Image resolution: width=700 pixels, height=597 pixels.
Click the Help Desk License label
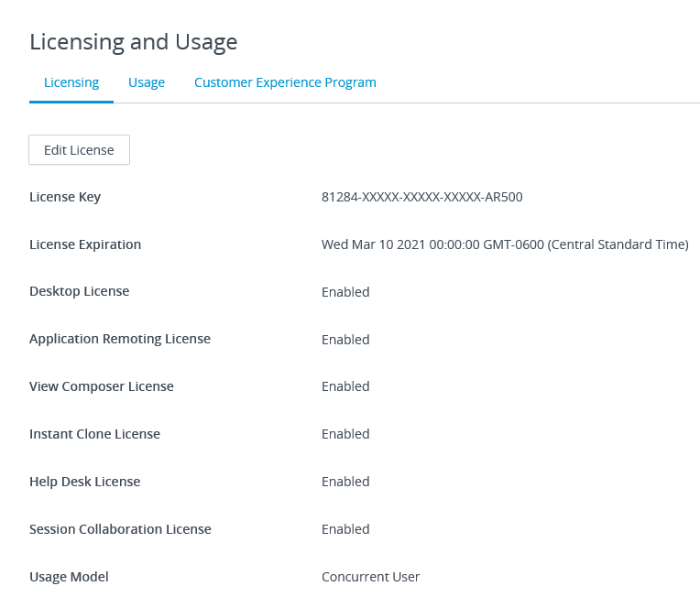pyautogui.click(x=85, y=482)
